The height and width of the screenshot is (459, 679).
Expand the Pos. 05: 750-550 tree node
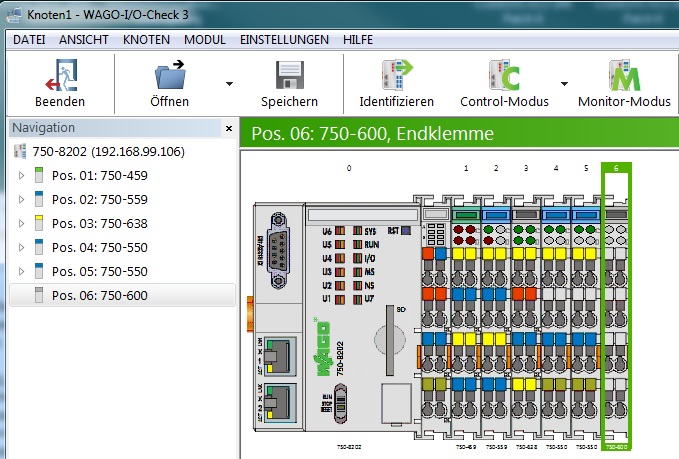click(x=22, y=271)
